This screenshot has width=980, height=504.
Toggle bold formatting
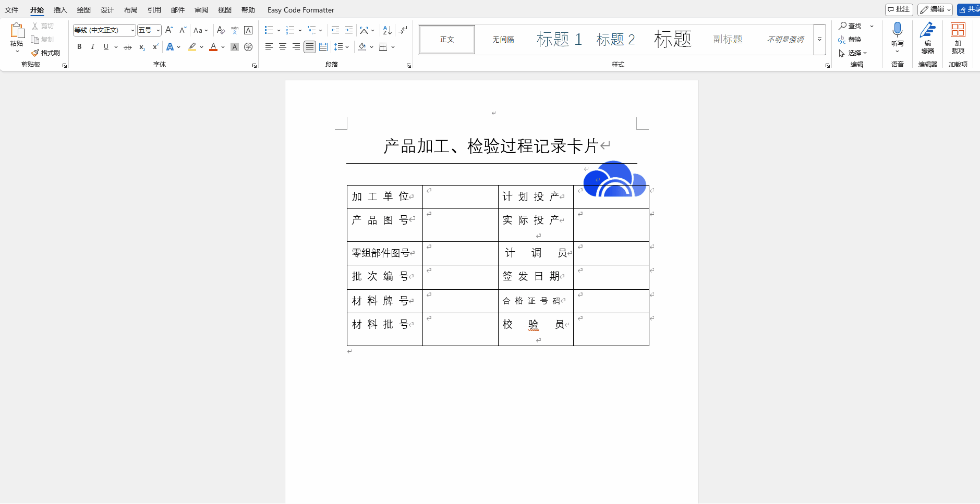pyautogui.click(x=79, y=47)
